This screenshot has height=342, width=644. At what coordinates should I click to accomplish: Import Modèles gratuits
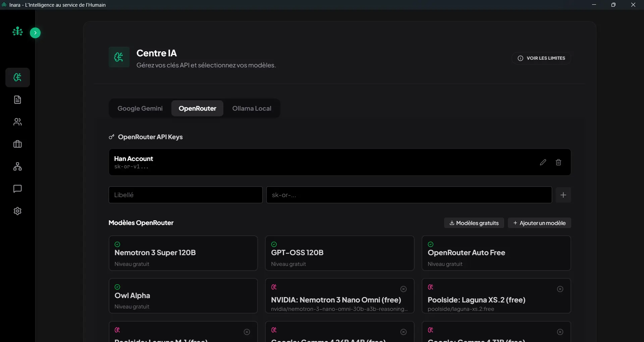tap(474, 223)
